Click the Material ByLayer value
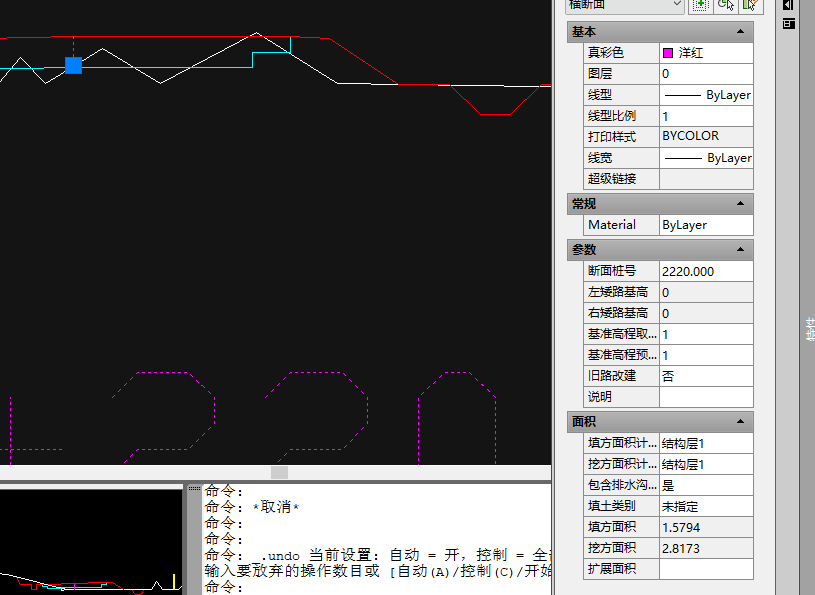Screen dimensions: 815x595 [706, 225]
